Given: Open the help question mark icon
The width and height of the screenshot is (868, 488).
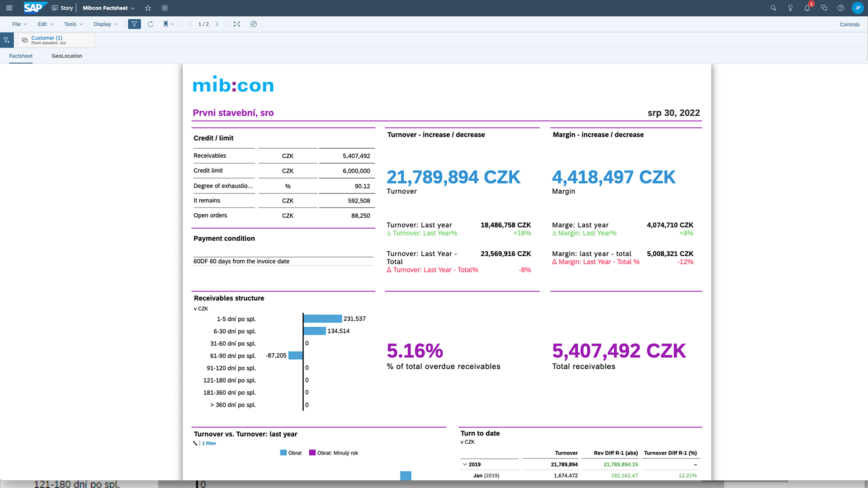Looking at the screenshot, I should (x=841, y=8).
